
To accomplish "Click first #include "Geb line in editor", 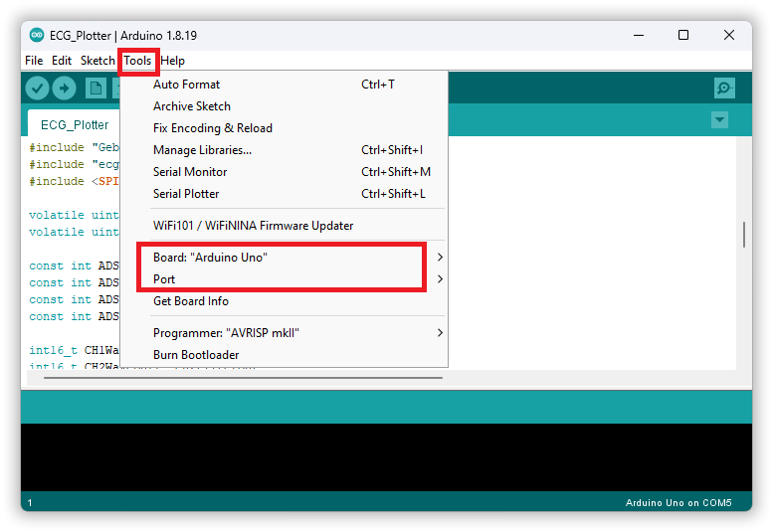I will click(74, 147).
